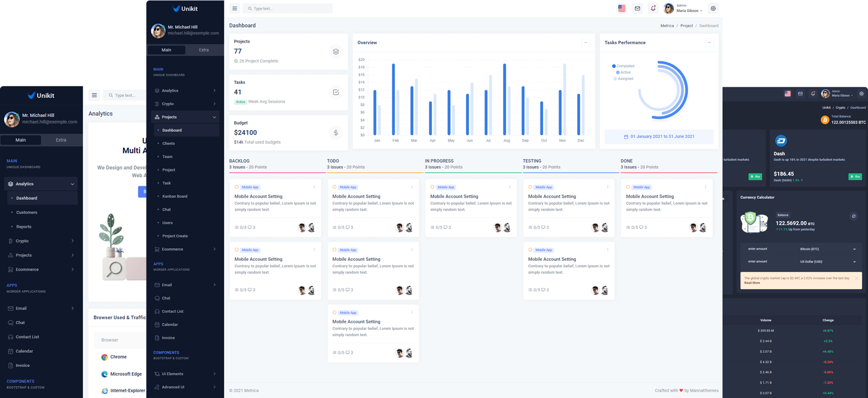Switch to the Extra sidebar tab
Screen dimensions: 868x398
(203, 50)
